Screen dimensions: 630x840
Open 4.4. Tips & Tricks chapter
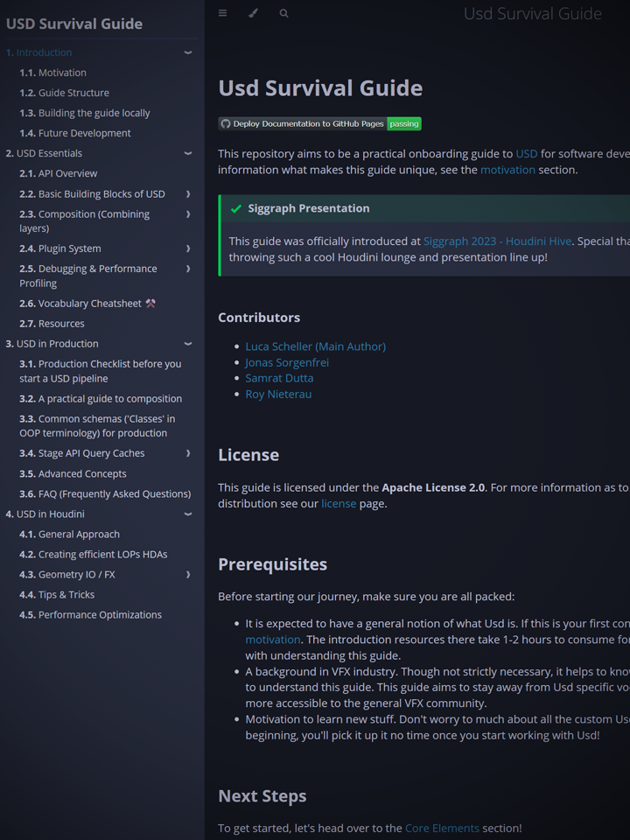pyautogui.click(x=57, y=595)
